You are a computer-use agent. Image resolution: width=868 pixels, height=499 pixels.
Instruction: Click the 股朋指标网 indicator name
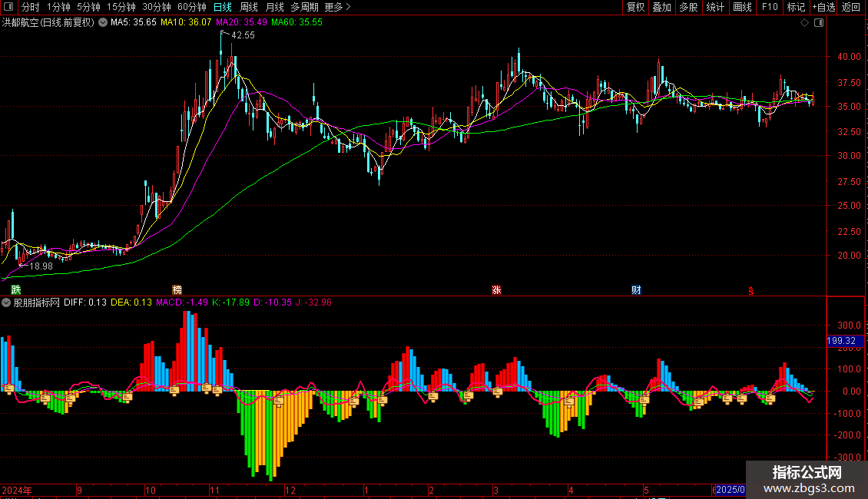coord(37,302)
